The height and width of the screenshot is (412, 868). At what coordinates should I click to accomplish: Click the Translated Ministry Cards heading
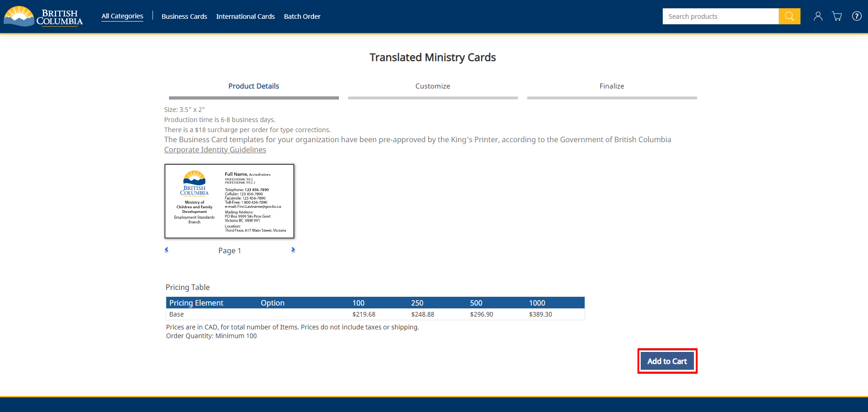pyautogui.click(x=433, y=57)
